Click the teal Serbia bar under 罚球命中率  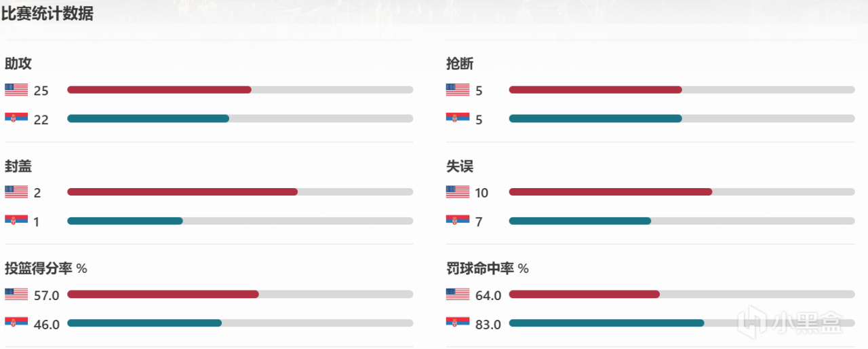[x=606, y=323]
